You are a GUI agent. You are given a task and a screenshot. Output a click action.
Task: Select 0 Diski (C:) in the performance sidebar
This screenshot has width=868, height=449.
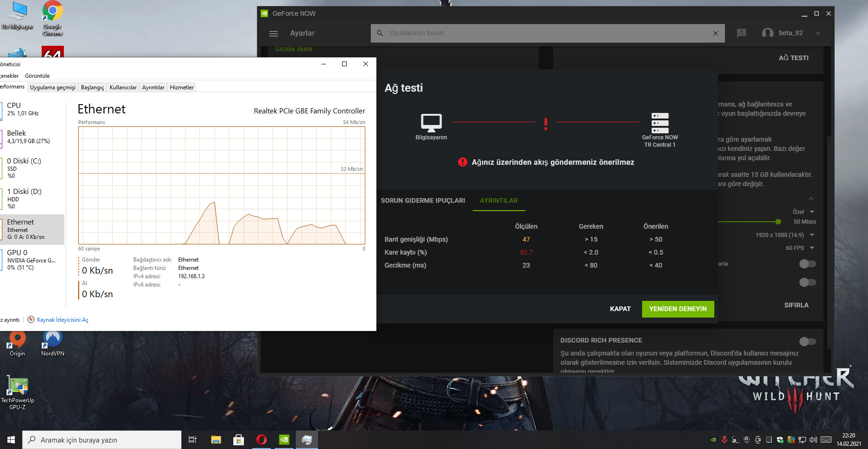coord(32,168)
